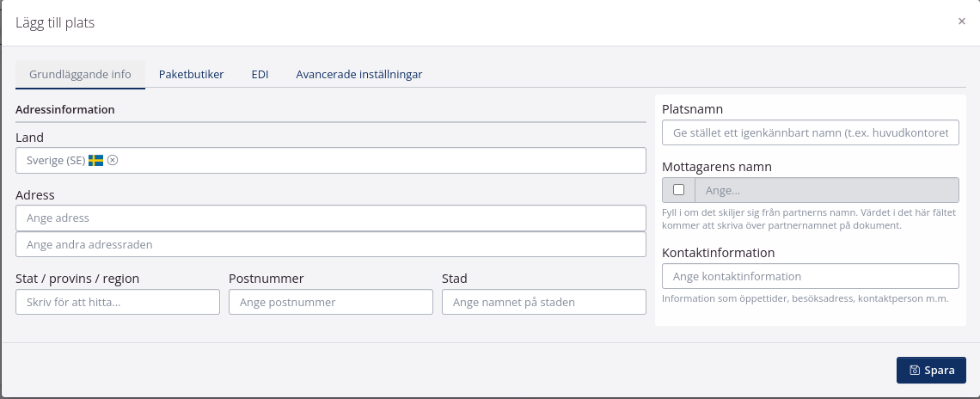The image size is (980, 399).
Task: Select the Stad input field
Action: (543, 302)
